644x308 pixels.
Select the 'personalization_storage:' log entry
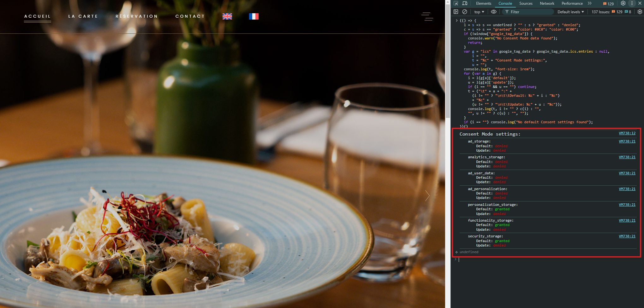[492, 205]
